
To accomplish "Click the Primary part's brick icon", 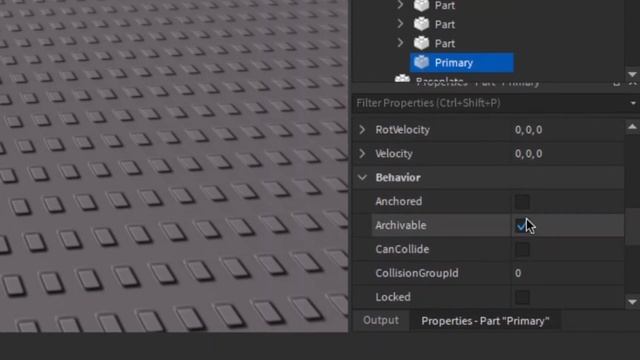I will [x=422, y=62].
